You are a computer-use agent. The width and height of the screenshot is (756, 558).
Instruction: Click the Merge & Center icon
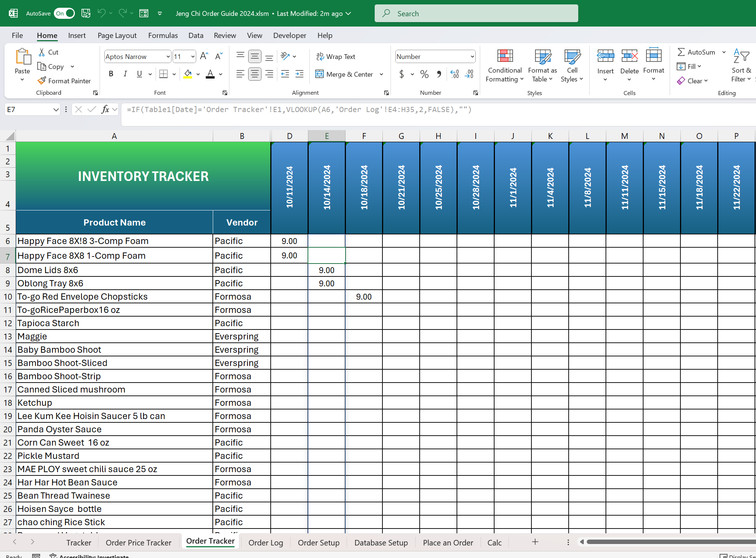tap(319, 74)
